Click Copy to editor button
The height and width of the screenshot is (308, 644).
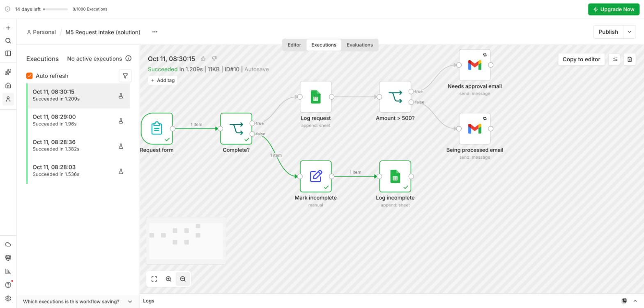581,59
